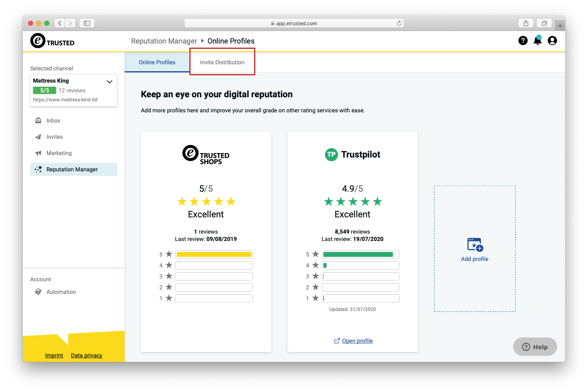Click the Inbox icon in sidebar
The height and width of the screenshot is (392, 588).
pos(38,120)
